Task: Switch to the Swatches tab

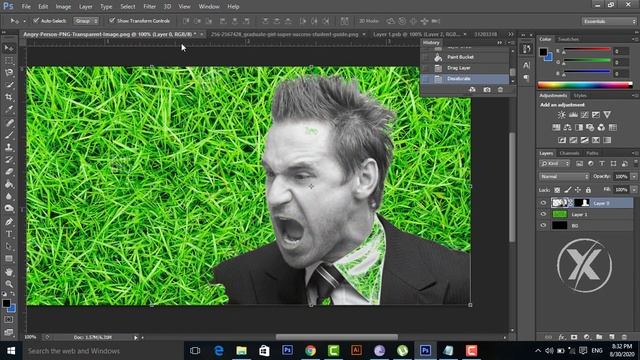Action: click(568, 39)
